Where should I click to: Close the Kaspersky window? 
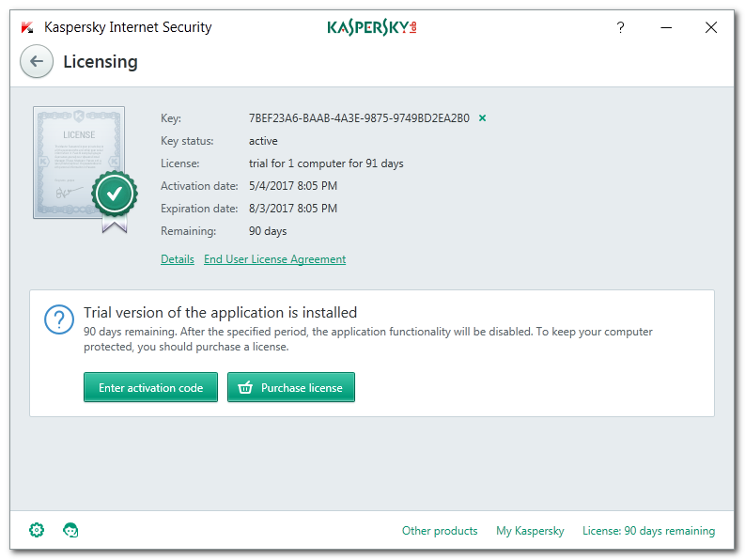[711, 27]
